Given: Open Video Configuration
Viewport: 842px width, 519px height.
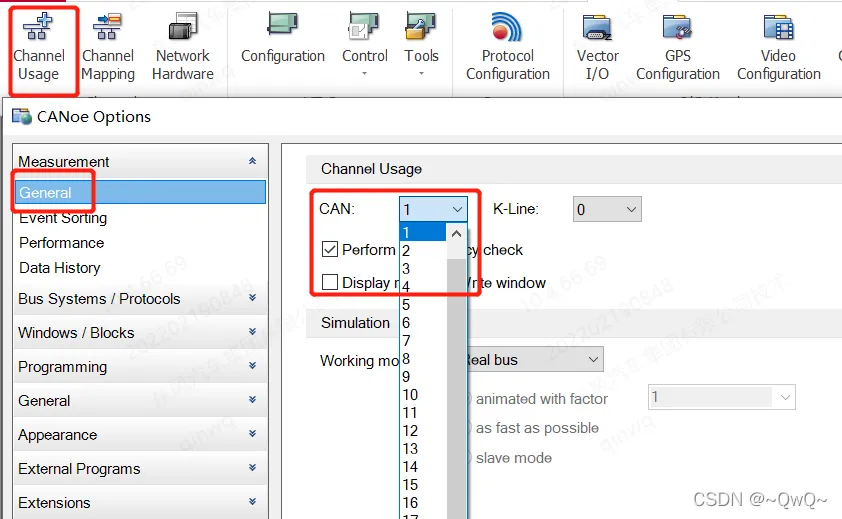Looking at the screenshot, I should pyautogui.click(x=778, y=47).
